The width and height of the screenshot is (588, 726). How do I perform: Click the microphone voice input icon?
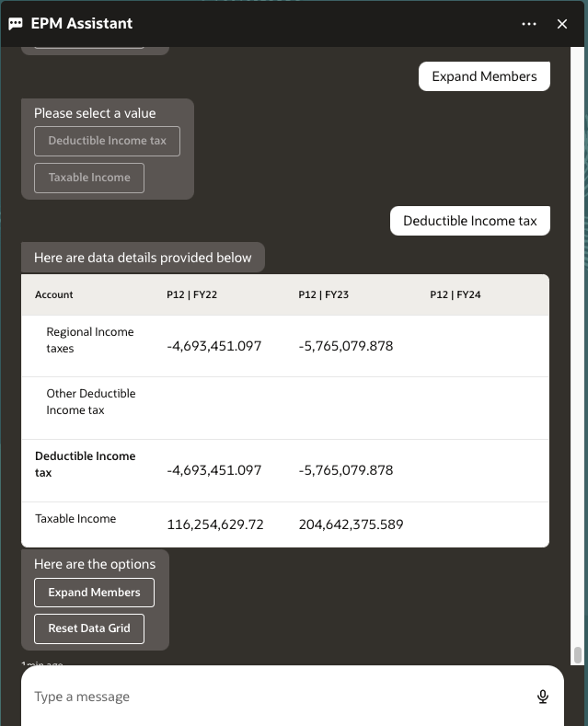click(543, 697)
